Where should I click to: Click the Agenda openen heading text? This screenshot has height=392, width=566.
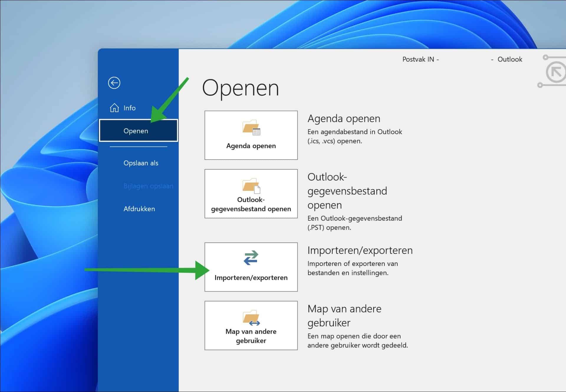pos(344,118)
